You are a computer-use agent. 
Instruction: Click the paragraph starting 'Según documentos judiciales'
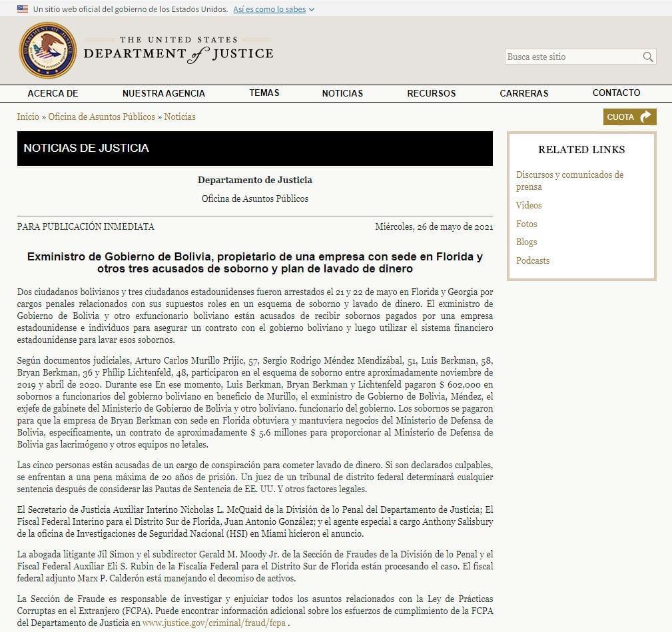[x=255, y=402]
